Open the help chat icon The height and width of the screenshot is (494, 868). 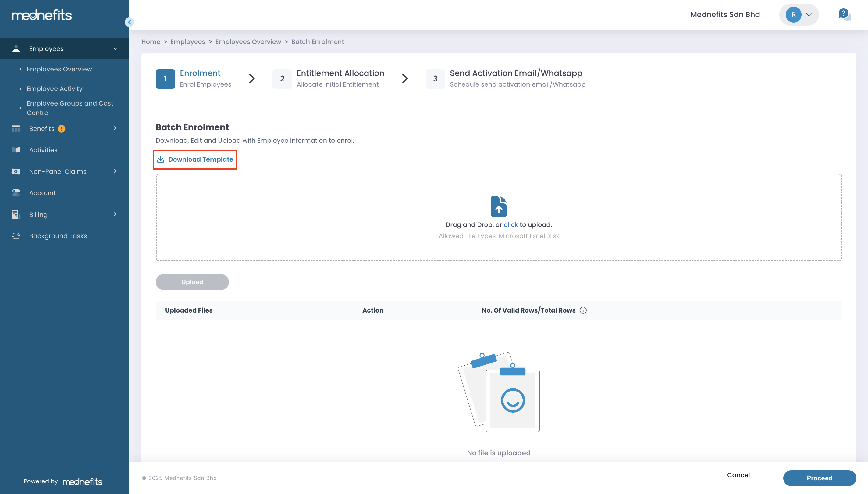pyautogui.click(x=844, y=15)
